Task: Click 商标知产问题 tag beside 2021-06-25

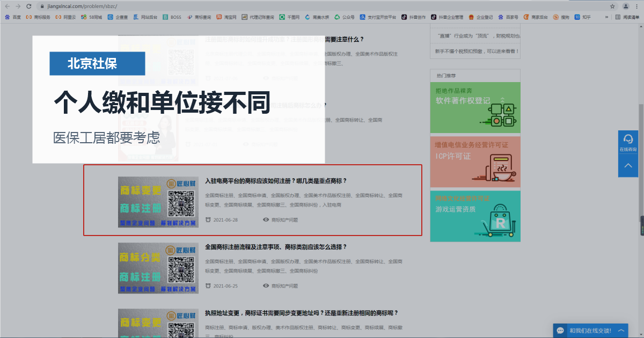Action: 284,286
